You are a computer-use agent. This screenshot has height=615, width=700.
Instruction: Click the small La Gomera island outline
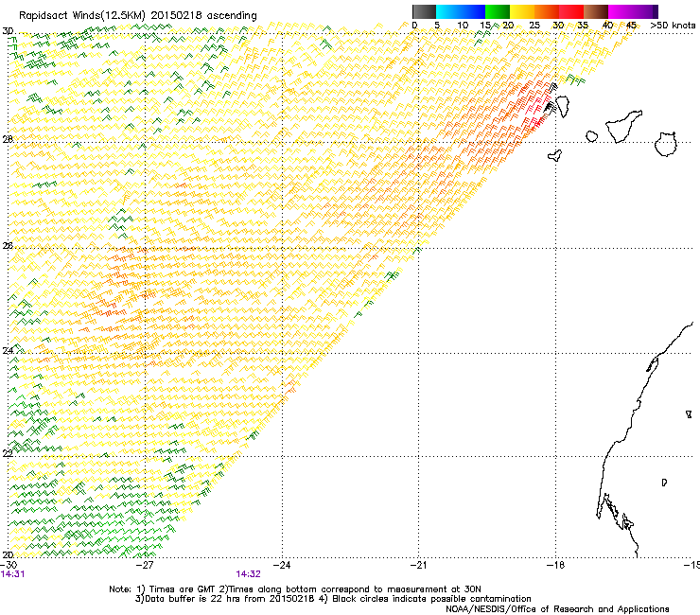(591, 136)
